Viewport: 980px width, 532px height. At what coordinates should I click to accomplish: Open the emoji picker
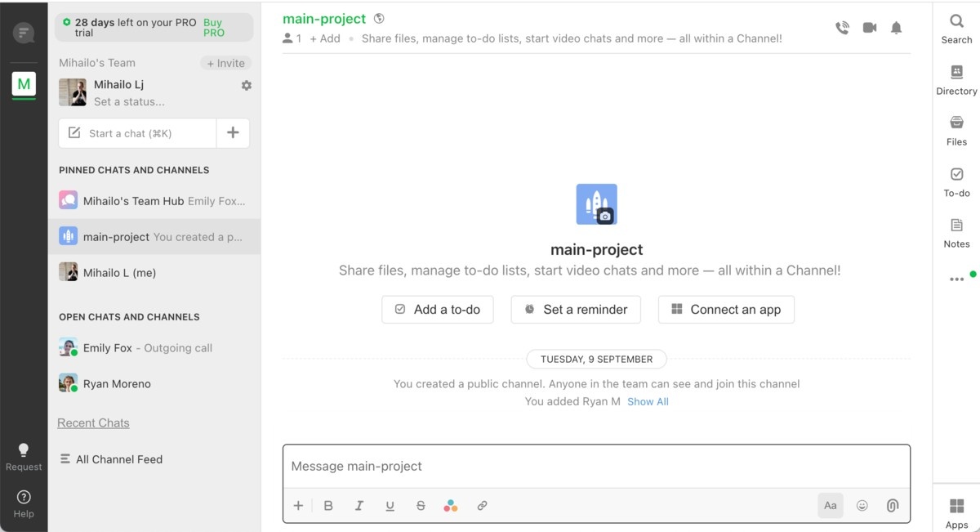point(862,506)
